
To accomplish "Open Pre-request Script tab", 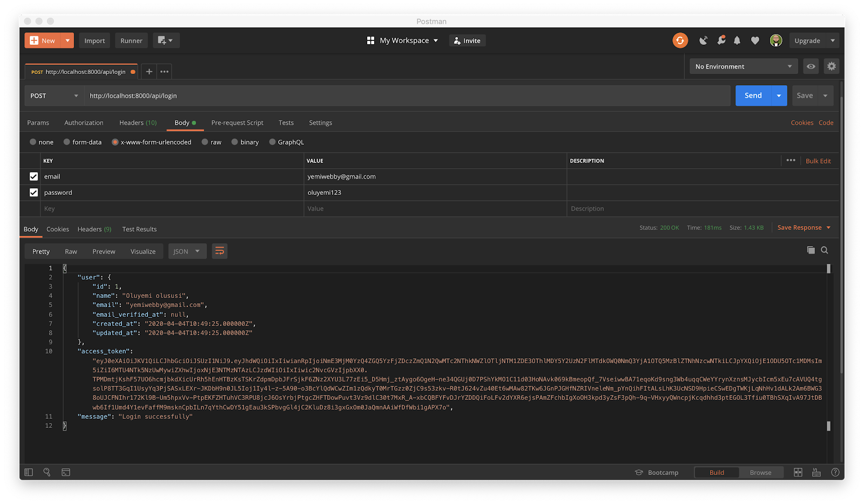I will coord(238,122).
